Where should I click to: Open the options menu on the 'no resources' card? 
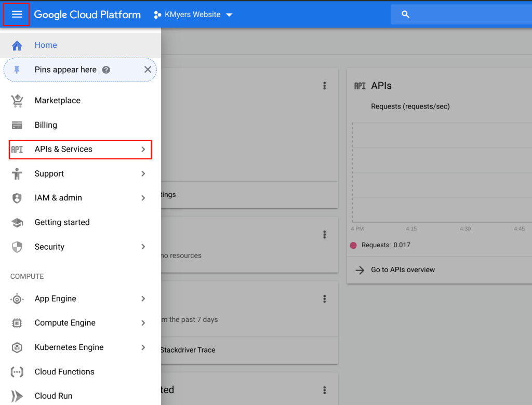click(325, 234)
